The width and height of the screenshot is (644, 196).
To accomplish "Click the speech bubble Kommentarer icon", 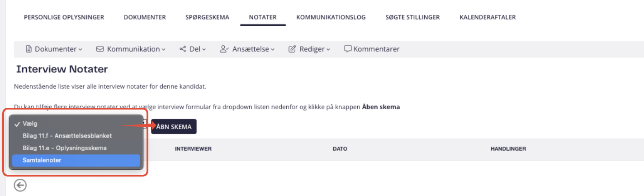I will click(x=348, y=49).
